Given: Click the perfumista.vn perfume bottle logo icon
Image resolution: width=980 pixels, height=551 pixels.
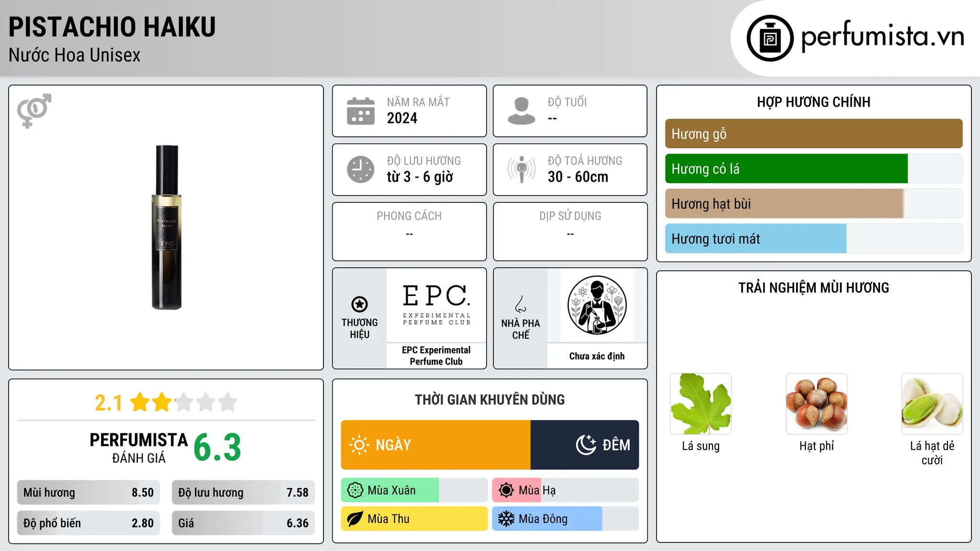Looking at the screenshot, I should (770, 38).
